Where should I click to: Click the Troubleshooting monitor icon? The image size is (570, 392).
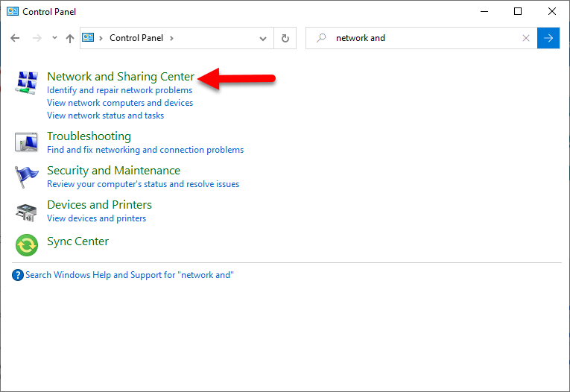coord(26,142)
